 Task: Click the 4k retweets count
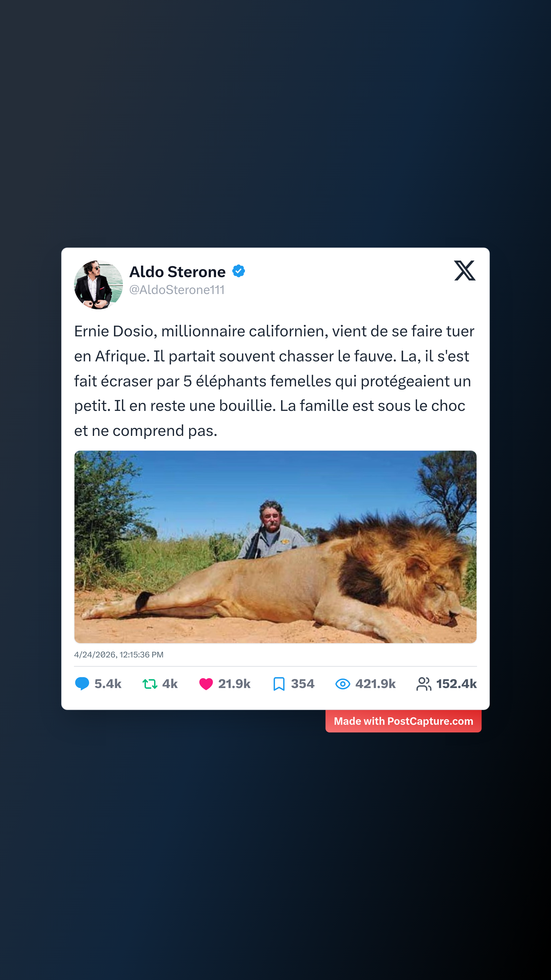coord(170,684)
